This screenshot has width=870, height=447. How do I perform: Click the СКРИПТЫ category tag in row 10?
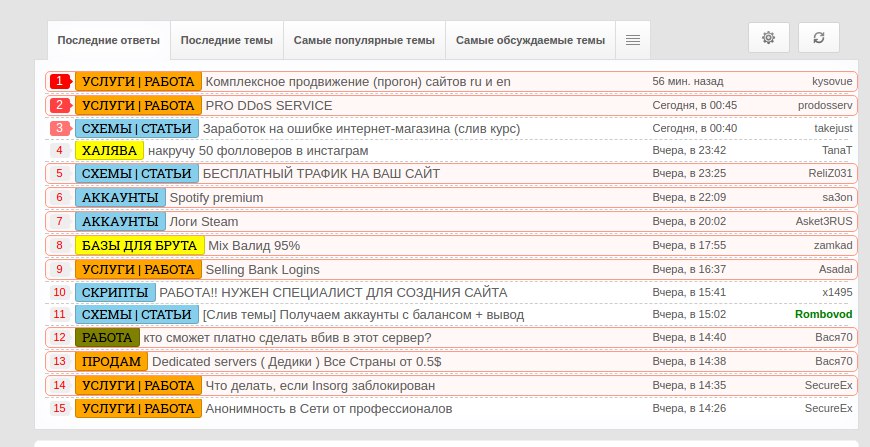pos(115,292)
